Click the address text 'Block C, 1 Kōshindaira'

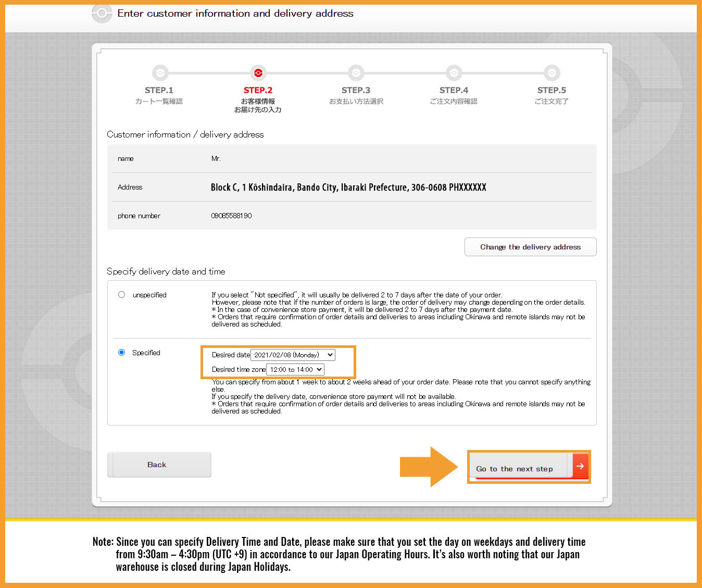pos(253,187)
